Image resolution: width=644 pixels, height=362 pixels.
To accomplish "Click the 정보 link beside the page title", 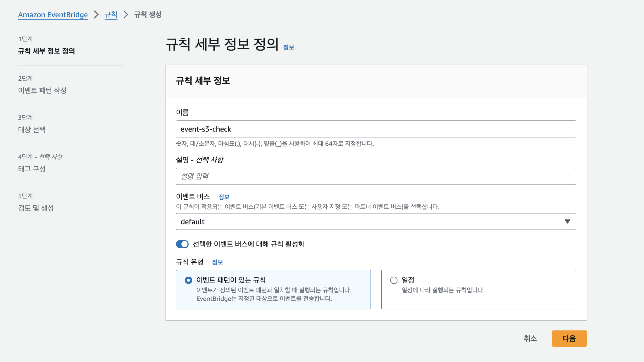I will click(x=288, y=47).
